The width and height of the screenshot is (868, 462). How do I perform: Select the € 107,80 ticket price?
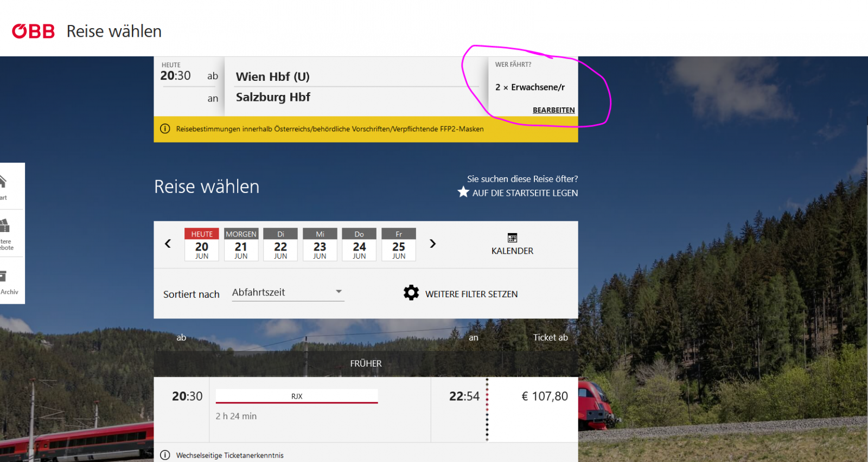click(544, 396)
